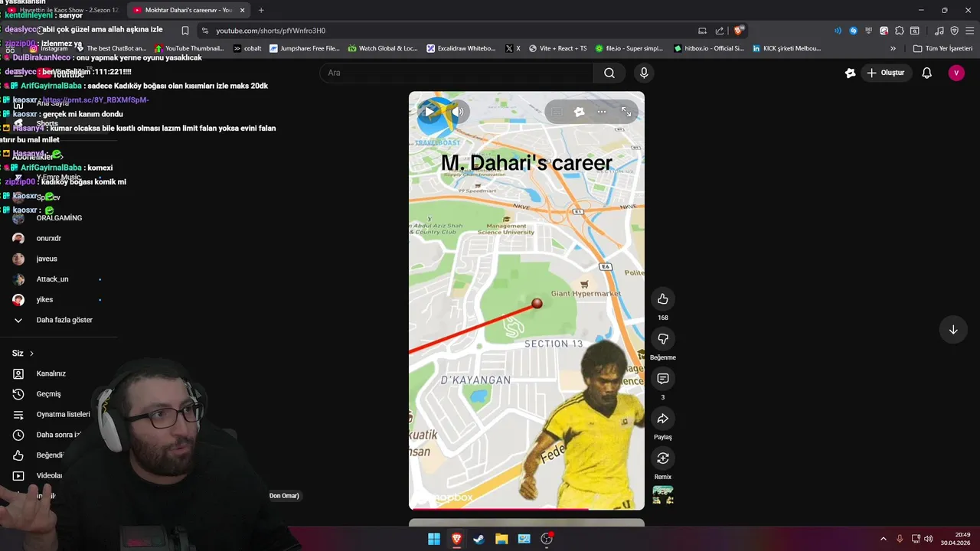Open the Brave hamburger main menu
Image resolution: width=980 pixels, height=551 pixels.
coord(969,31)
